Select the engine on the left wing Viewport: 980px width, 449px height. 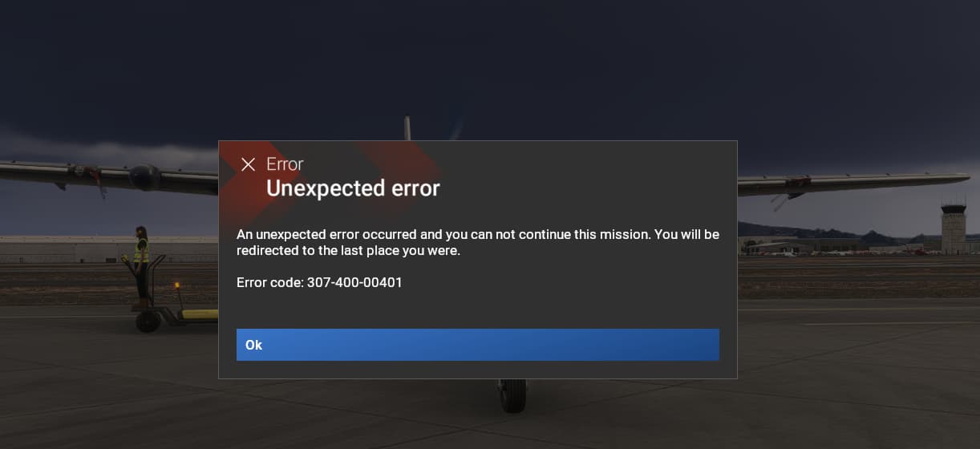click(144, 176)
